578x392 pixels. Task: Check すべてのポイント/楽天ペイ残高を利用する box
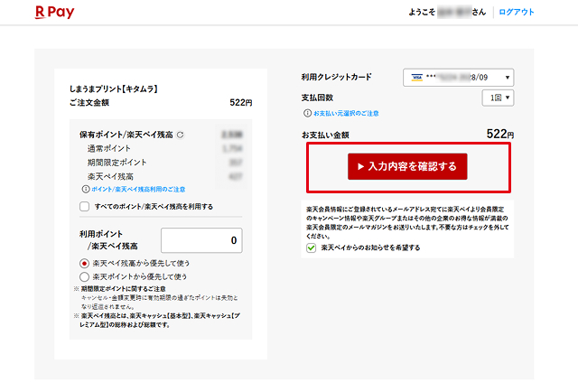click(84, 207)
